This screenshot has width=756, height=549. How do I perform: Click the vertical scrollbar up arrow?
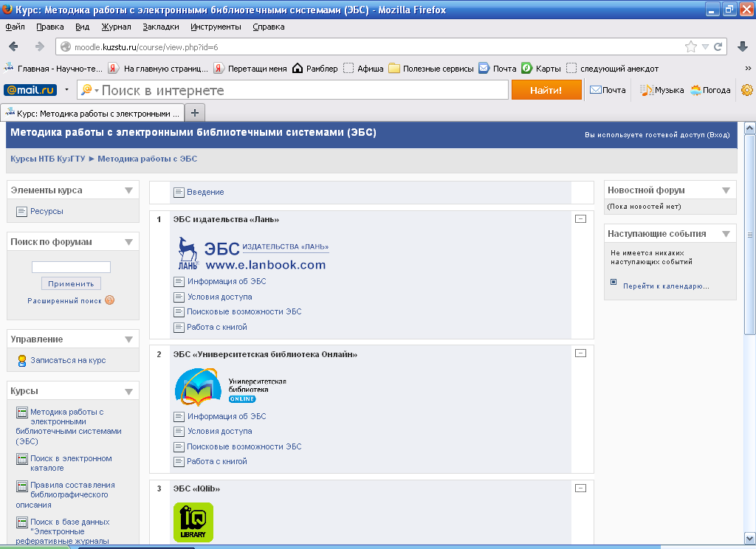tap(750, 128)
